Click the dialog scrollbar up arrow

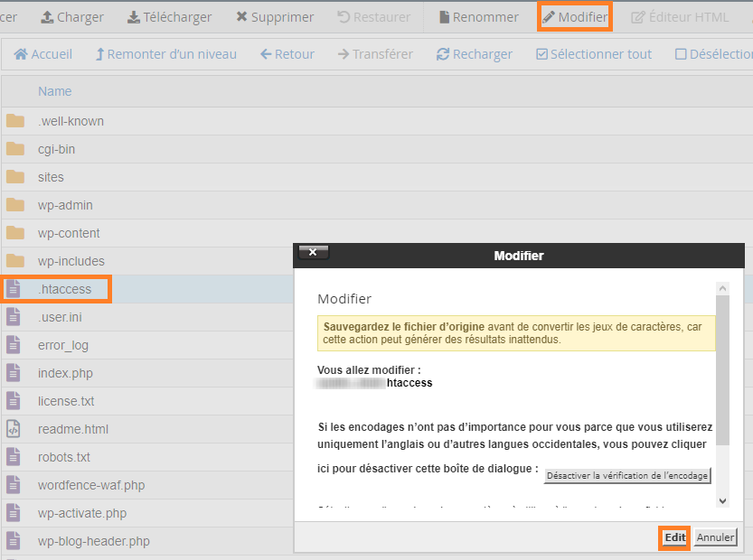click(x=722, y=288)
